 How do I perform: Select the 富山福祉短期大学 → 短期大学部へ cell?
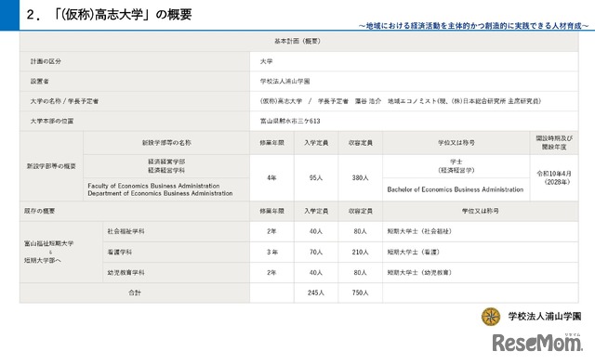pos(61,252)
